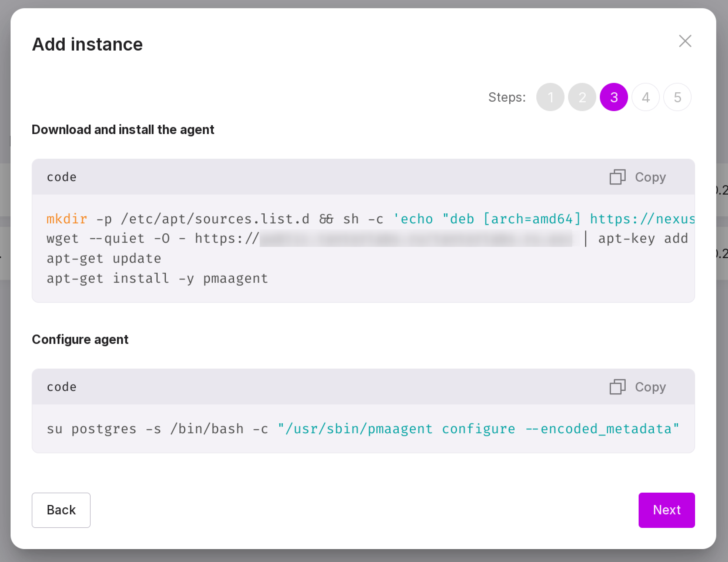The image size is (728, 562).
Task: Click Copy label in configure agent block
Action: click(x=650, y=387)
